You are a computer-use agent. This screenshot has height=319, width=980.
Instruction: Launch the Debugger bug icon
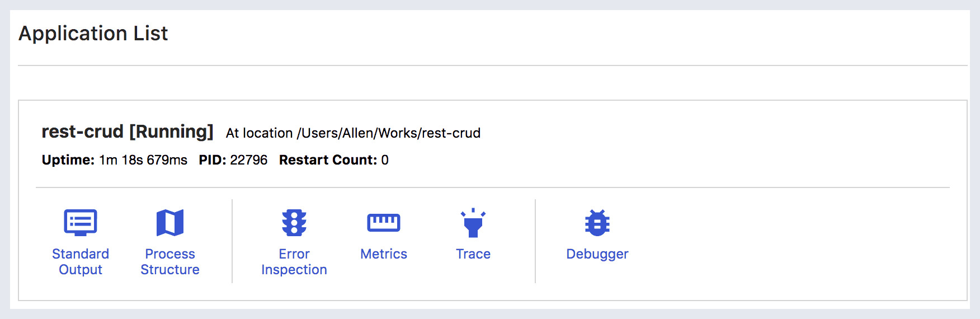point(597,223)
